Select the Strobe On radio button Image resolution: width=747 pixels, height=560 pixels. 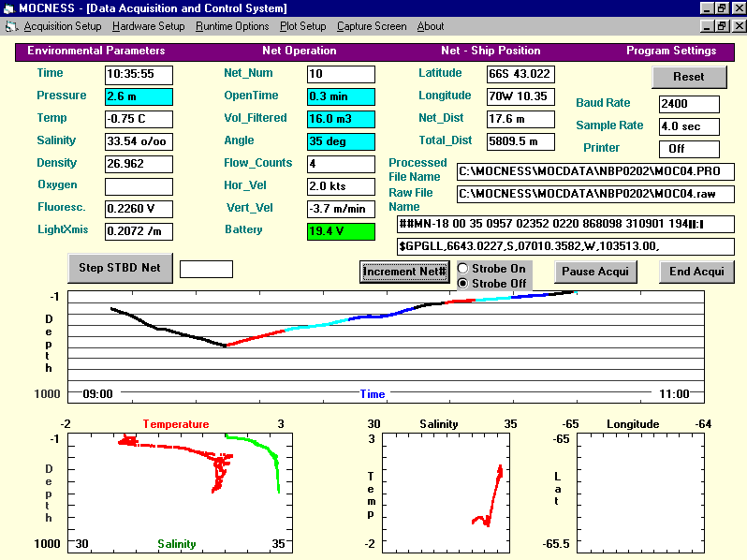click(462, 269)
